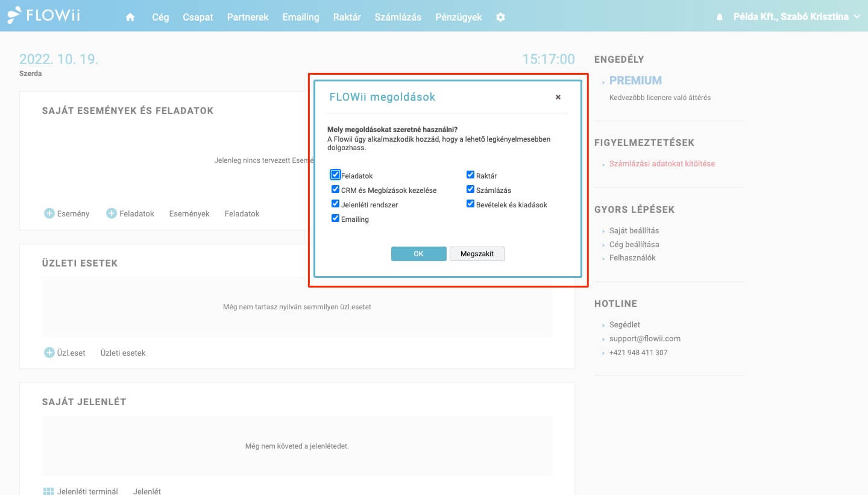Click the FLOWii logo
Screen dimensions: 868x495
43,15
